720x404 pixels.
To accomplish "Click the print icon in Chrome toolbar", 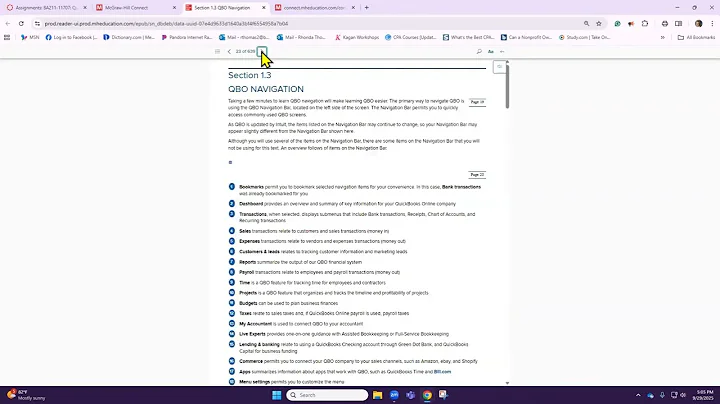I will coord(665,23).
